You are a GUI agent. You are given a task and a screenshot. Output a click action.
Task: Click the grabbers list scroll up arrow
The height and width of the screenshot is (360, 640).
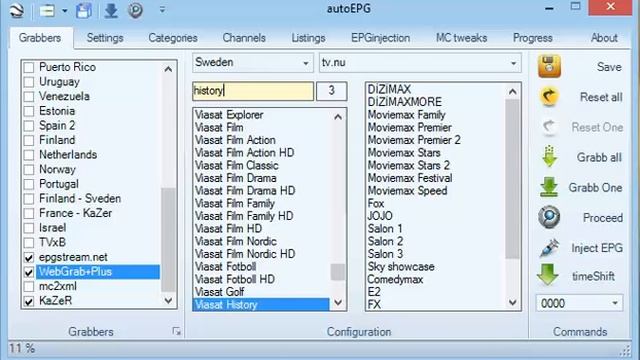pyautogui.click(x=168, y=69)
